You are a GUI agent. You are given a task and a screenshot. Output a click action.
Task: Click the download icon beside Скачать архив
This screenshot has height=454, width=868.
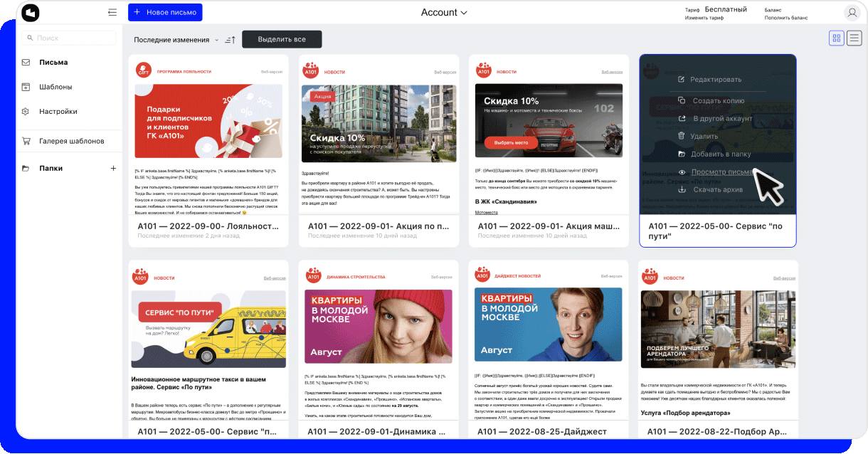682,189
